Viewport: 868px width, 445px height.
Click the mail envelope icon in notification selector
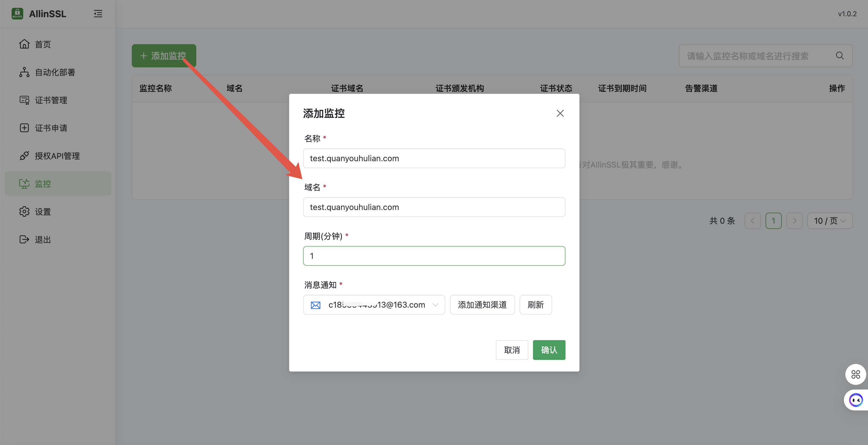315,305
